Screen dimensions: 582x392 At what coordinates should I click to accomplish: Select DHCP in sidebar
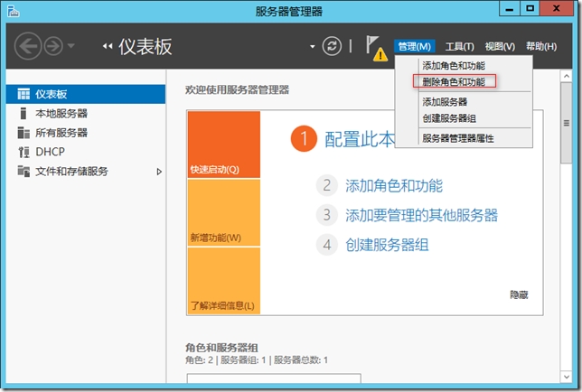tap(86, 152)
